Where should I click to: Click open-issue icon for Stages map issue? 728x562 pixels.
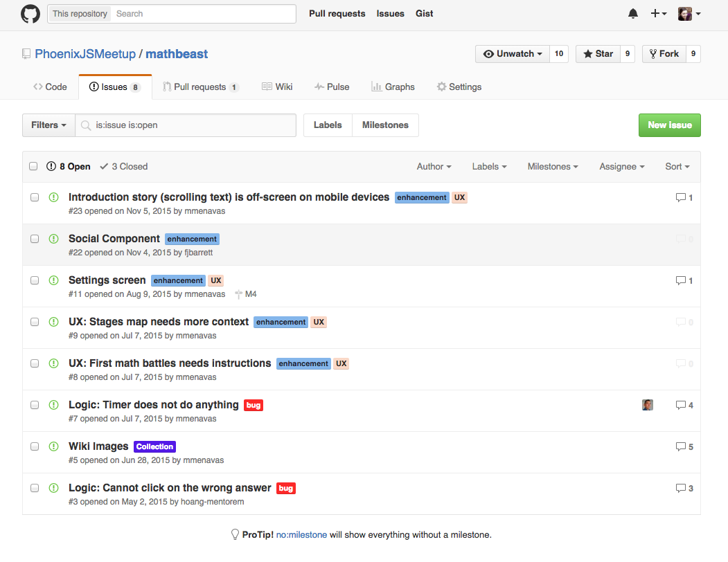tap(54, 322)
